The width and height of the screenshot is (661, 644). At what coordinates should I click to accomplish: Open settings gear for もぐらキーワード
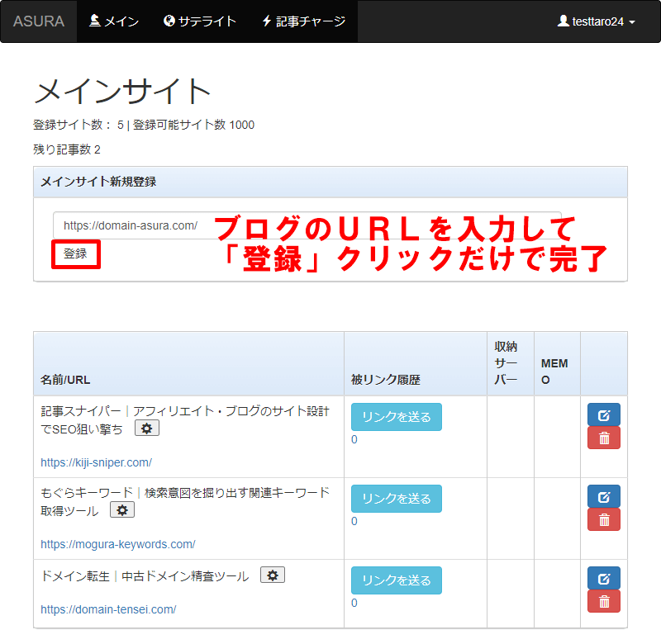click(x=122, y=510)
